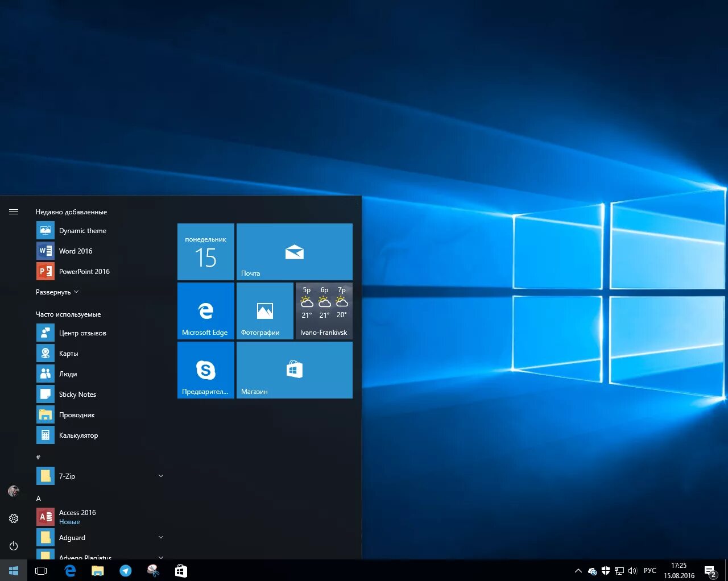Open Action Center notifications icon
The image size is (728, 581).
pyautogui.click(x=710, y=571)
